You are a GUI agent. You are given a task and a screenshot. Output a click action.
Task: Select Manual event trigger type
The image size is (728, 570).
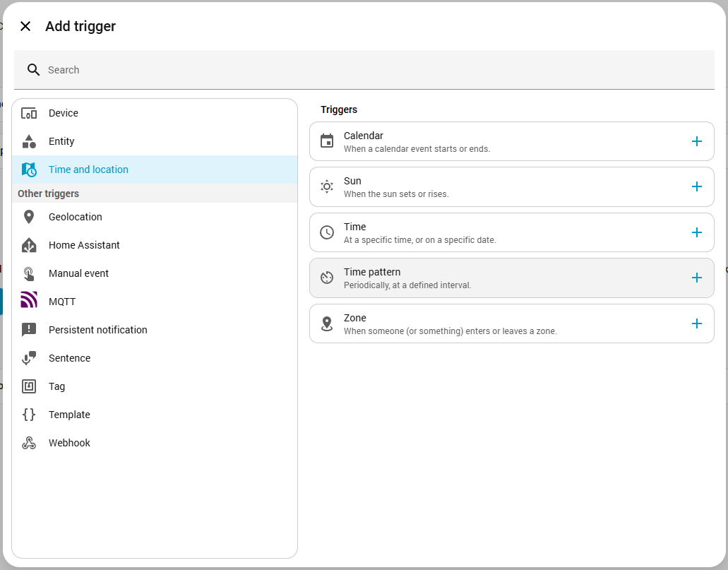pyautogui.click(x=78, y=273)
